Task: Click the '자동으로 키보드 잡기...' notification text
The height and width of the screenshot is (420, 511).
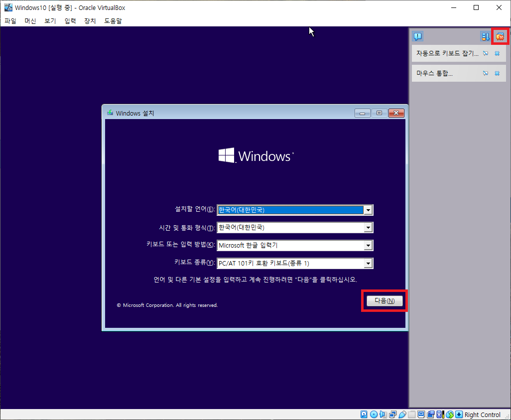Action: tap(447, 53)
